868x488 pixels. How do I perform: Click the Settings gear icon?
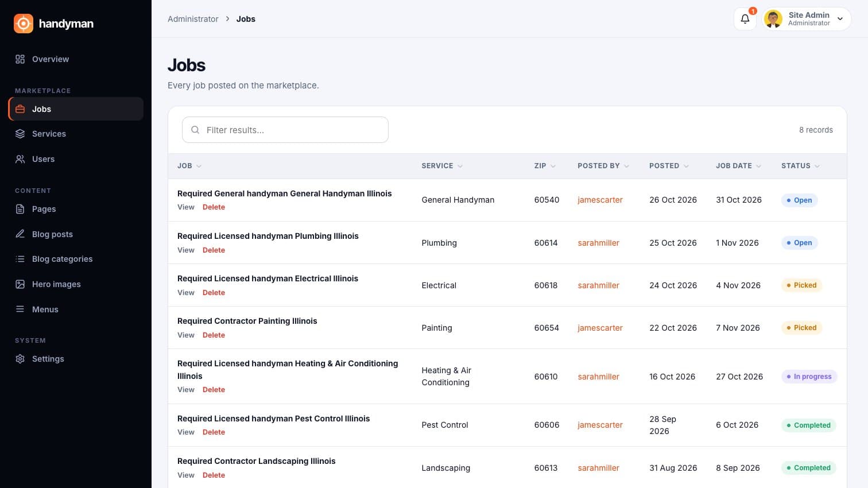20,359
